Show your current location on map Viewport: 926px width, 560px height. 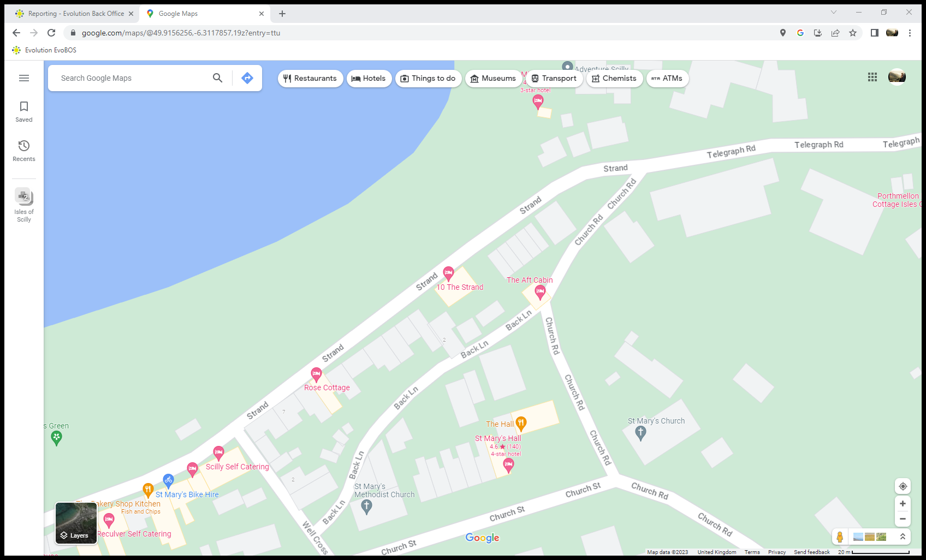[903, 486]
